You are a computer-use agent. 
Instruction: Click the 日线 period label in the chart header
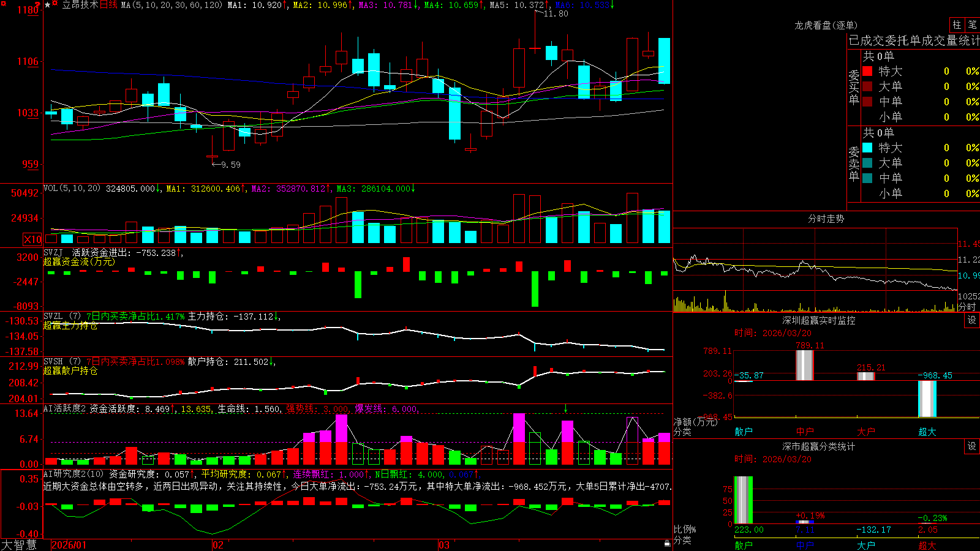tap(108, 5)
